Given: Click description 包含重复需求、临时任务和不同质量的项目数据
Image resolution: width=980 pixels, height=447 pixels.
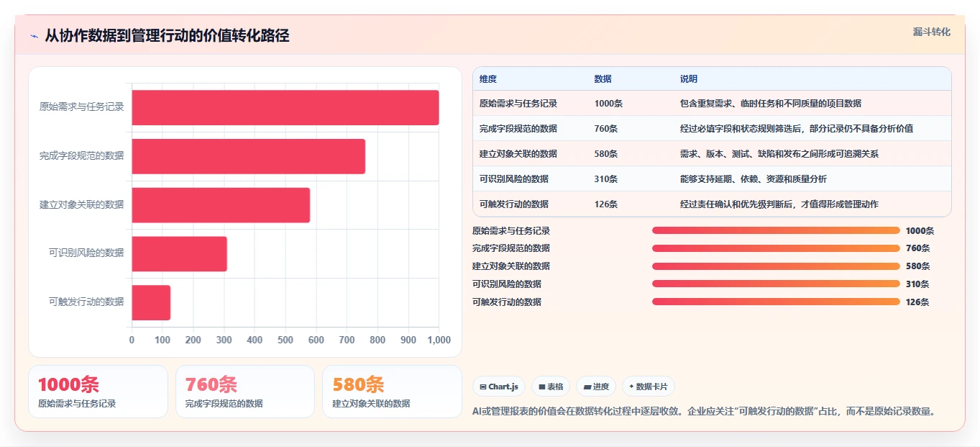Looking at the screenshot, I should click(771, 104).
